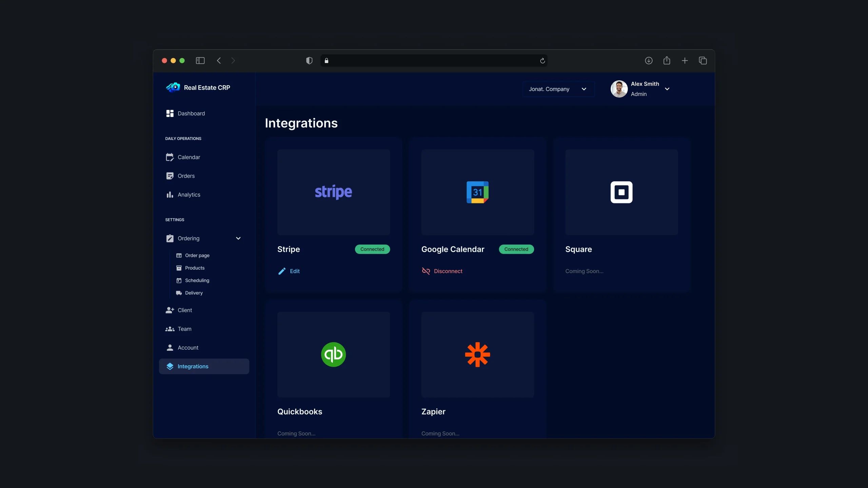Open the Client menu item
The width and height of the screenshot is (868, 488).
pos(204,310)
